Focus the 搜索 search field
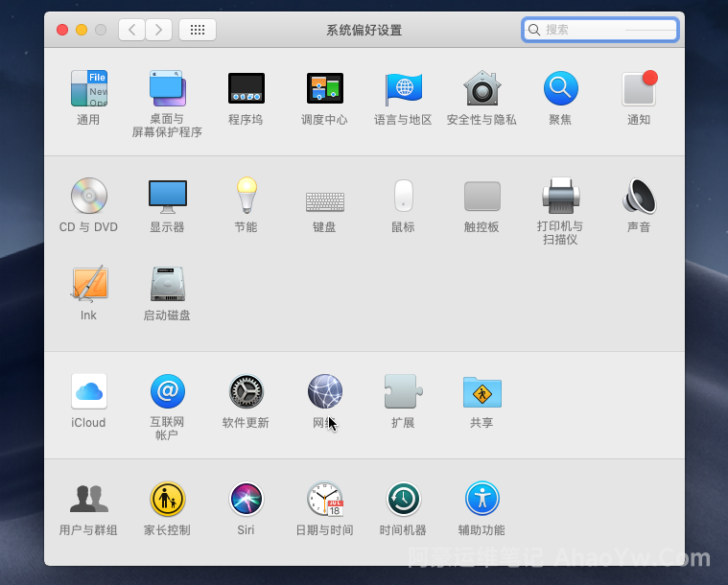 [x=599, y=30]
